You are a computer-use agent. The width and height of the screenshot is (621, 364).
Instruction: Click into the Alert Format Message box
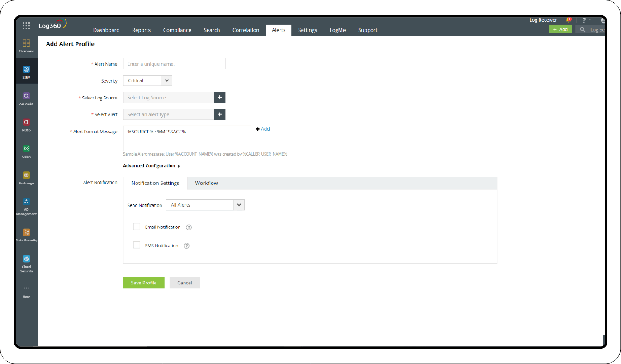tap(187, 138)
